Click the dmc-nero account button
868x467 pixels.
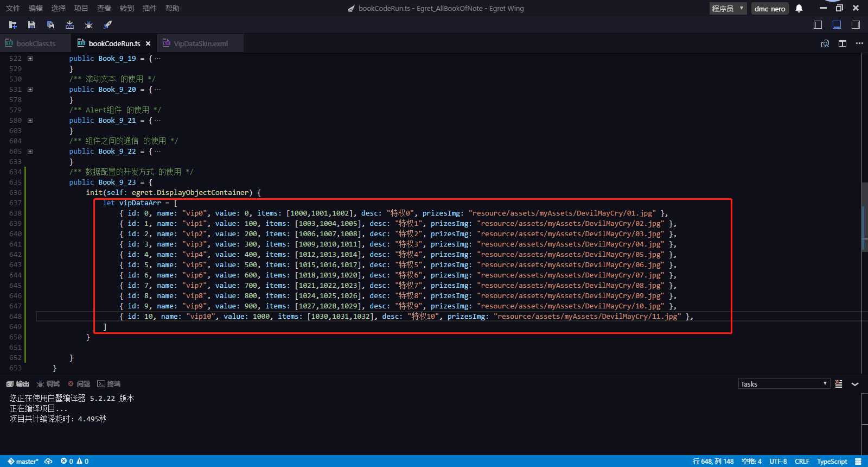click(x=770, y=8)
